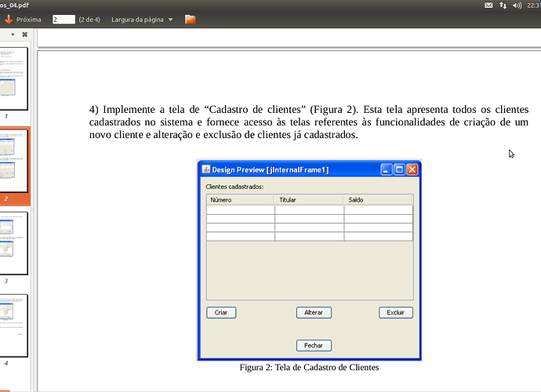Click the orange folder icon in toolbar
541x392 pixels.
point(190,19)
